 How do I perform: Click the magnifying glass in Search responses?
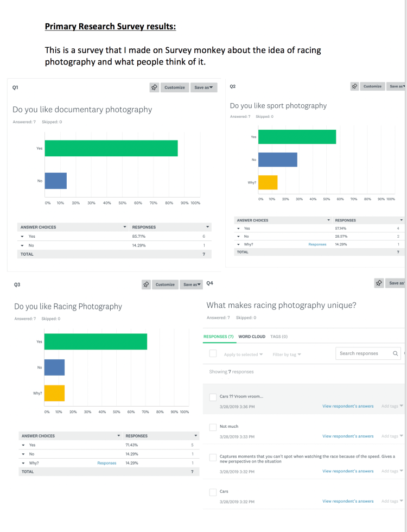395,353
